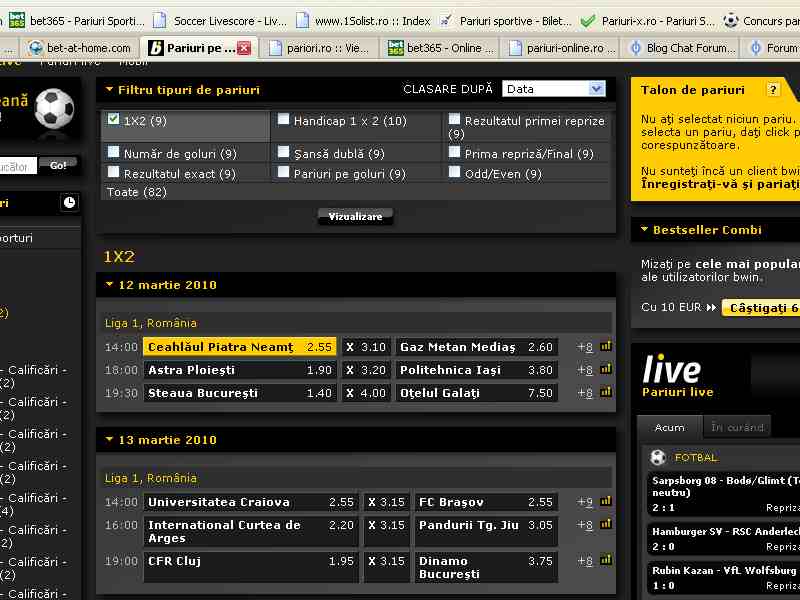Bet on draw X 3.10 for Ceahlăul match

point(366,347)
